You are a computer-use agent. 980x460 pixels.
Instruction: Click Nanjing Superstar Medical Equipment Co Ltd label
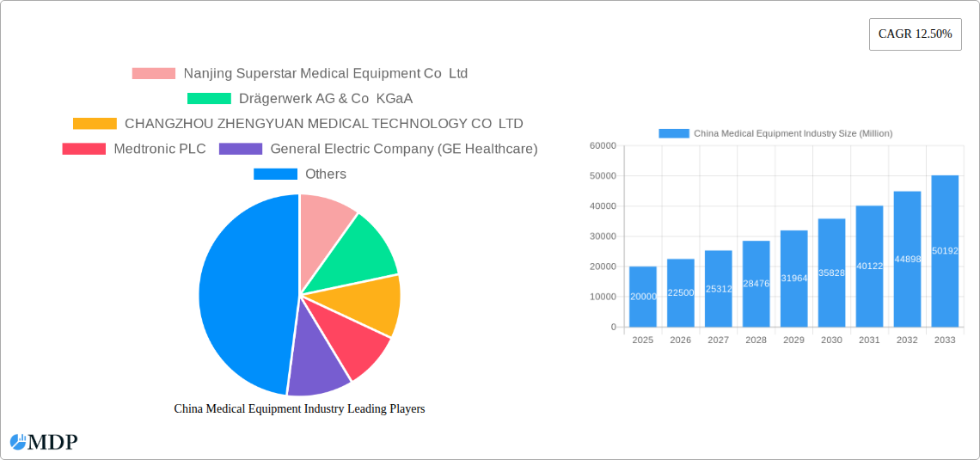click(x=326, y=73)
